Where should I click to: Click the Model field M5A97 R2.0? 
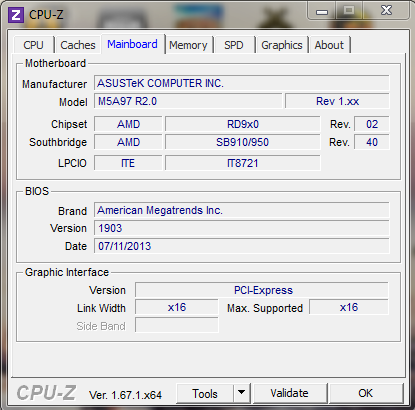coord(188,101)
